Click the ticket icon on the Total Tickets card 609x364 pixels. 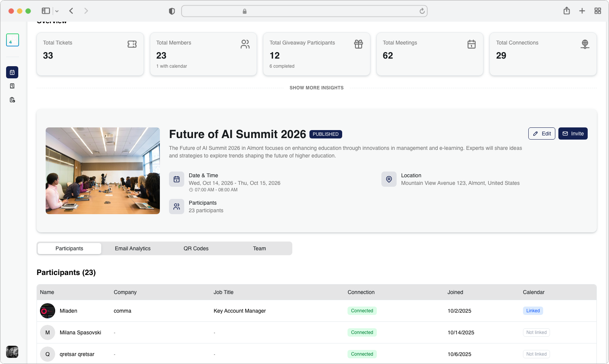132,44
